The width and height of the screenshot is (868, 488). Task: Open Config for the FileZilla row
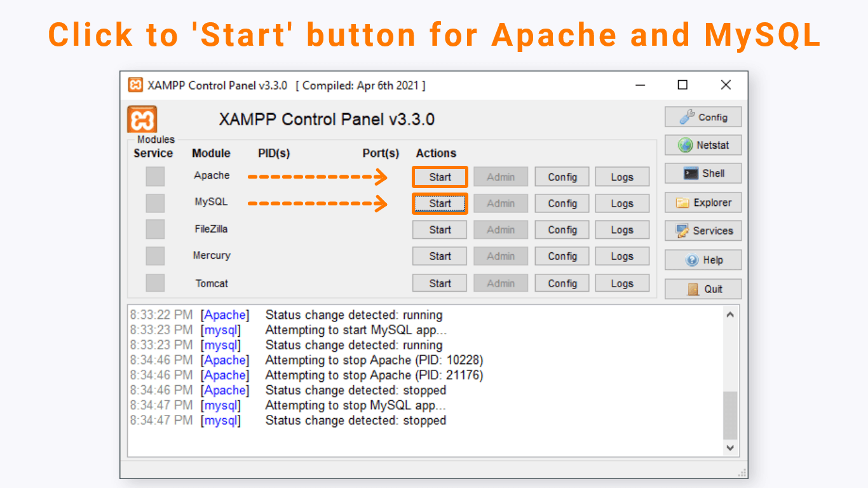pos(562,230)
